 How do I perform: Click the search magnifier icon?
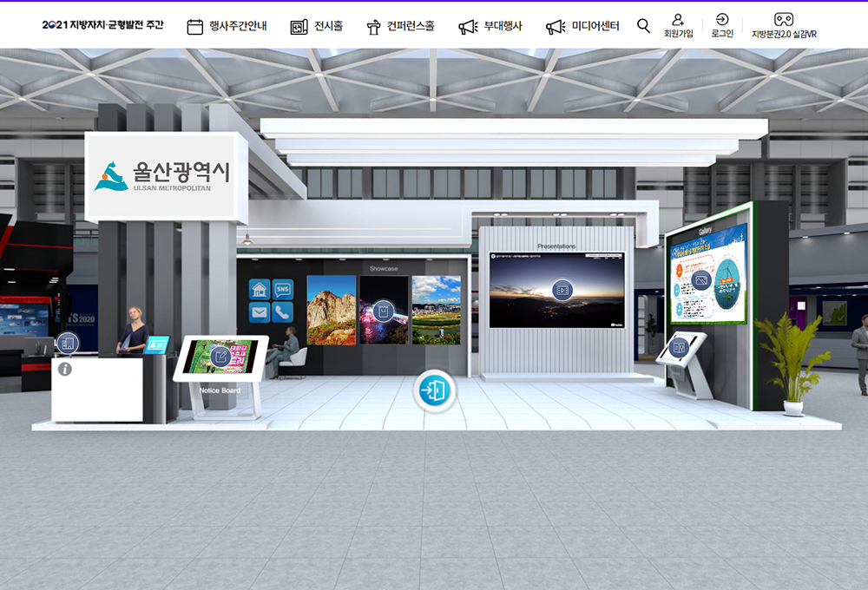pos(643,25)
